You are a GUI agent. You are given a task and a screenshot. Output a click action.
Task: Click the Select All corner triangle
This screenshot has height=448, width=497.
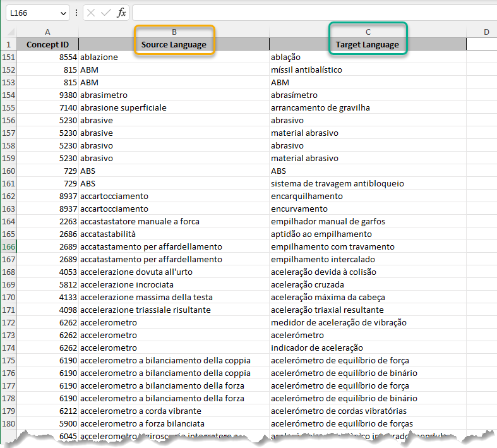click(x=9, y=32)
